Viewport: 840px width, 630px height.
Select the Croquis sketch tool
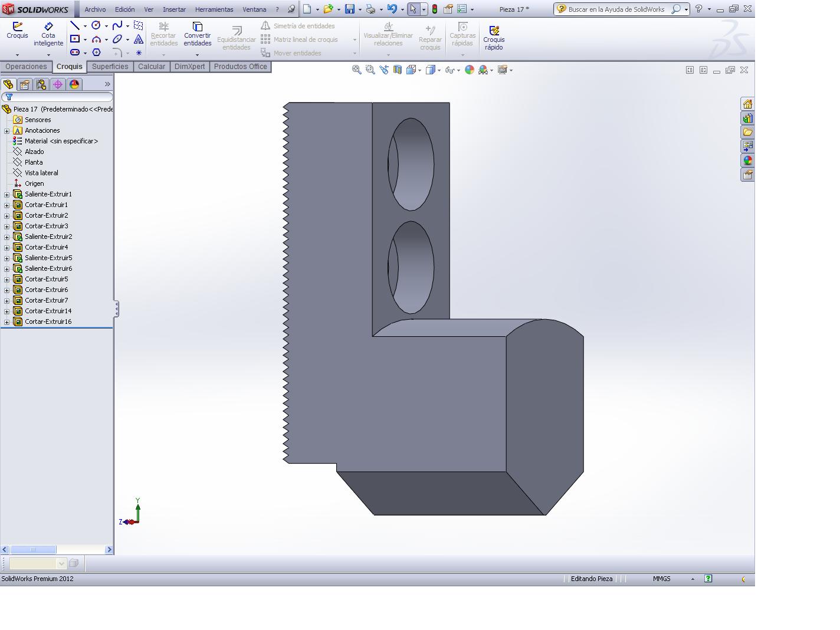(x=17, y=31)
